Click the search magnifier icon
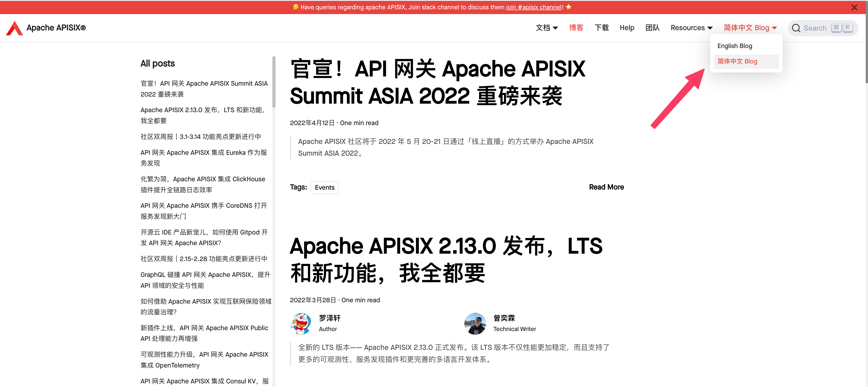868x387 pixels. pos(796,28)
